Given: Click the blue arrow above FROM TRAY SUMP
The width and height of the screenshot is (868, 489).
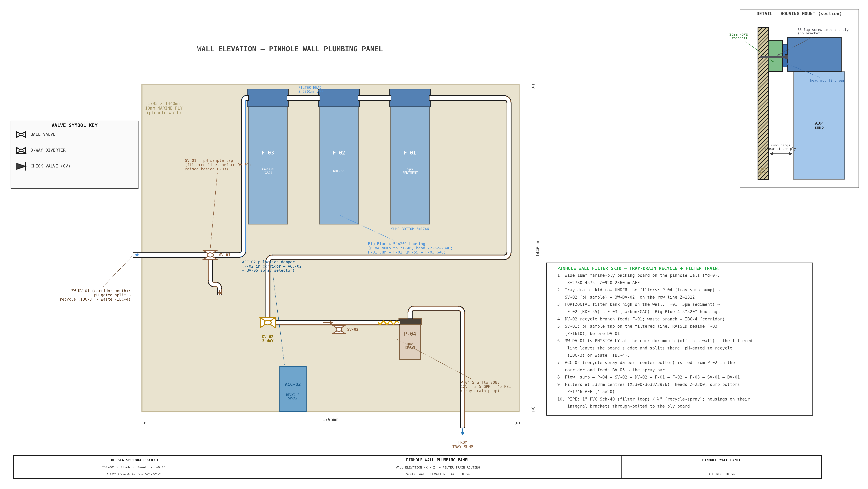Looking at the screenshot, I should coord(463,432).
